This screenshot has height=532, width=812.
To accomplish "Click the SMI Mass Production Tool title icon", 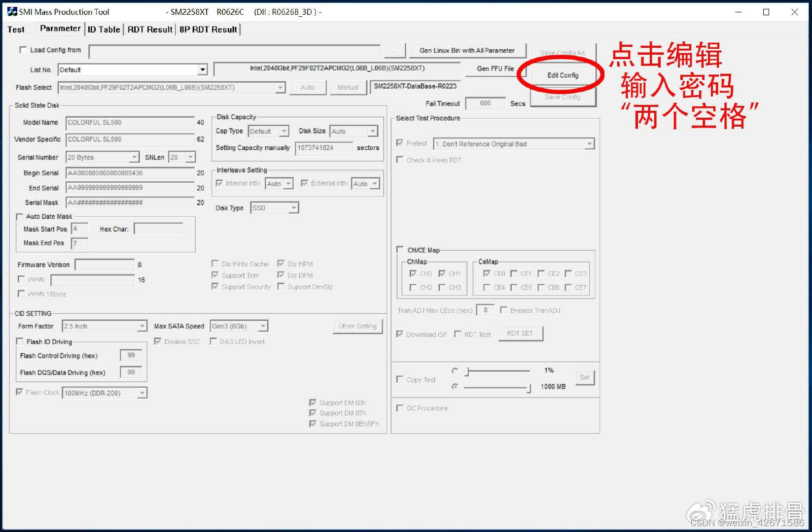I will (12, 11).
